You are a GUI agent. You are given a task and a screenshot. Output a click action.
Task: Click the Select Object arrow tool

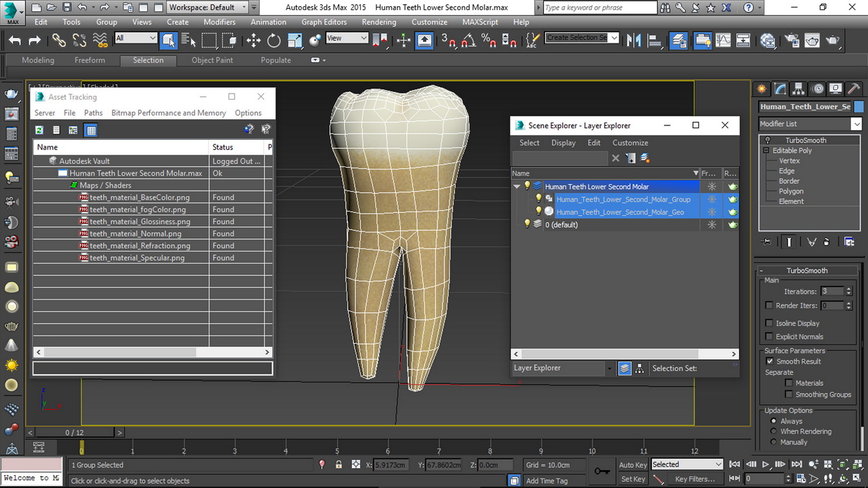coord(168,41)
